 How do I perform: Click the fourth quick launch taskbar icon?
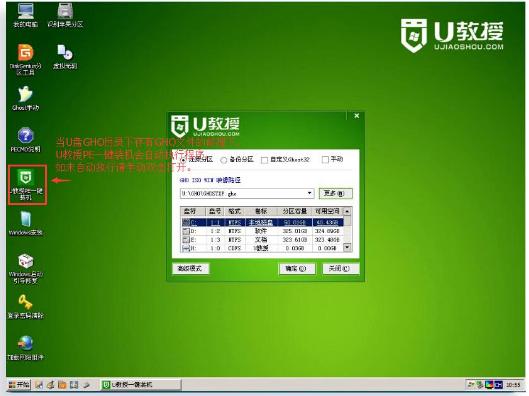[74, 385]
